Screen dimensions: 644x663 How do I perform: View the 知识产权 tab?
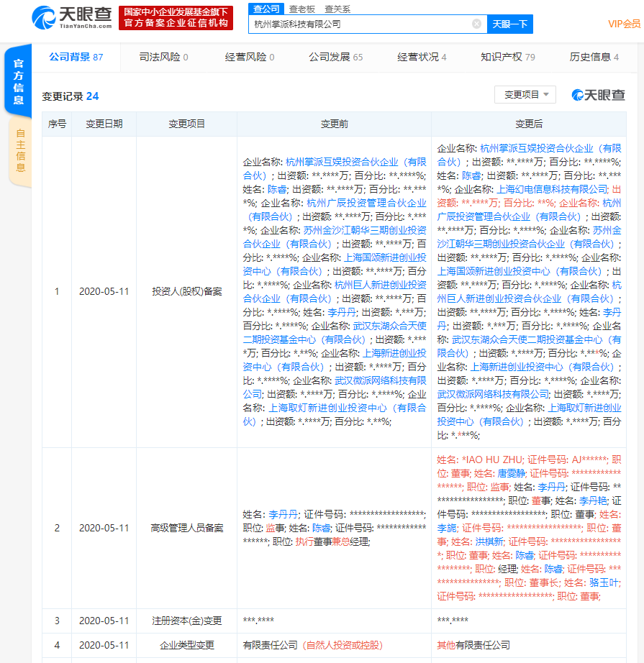507,57
